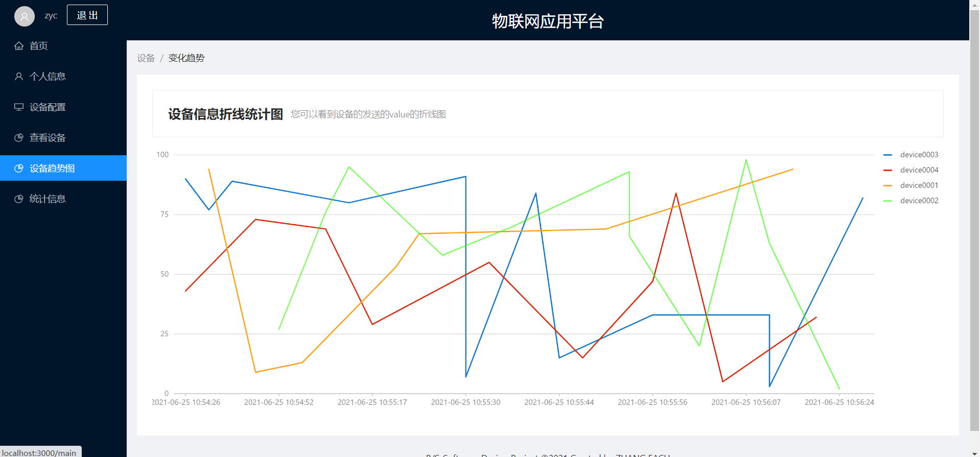Click the page vertical scrollbar
The height and width of the screenshot is (457, 980).
(x=974, y=220)
